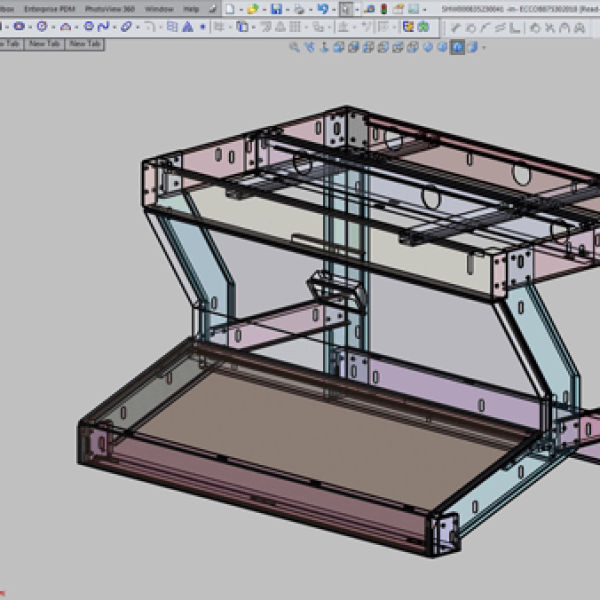Open the dropdown arrow next to Undo
Image resolution: width=600 pixels, height=600 pixels.
pyautogui.click(x=334, y=9)
